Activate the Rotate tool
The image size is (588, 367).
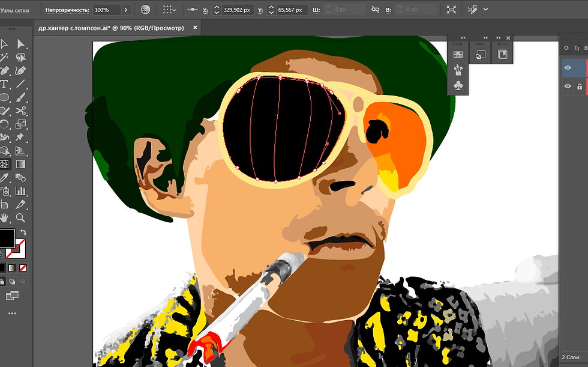coord(4,124)
